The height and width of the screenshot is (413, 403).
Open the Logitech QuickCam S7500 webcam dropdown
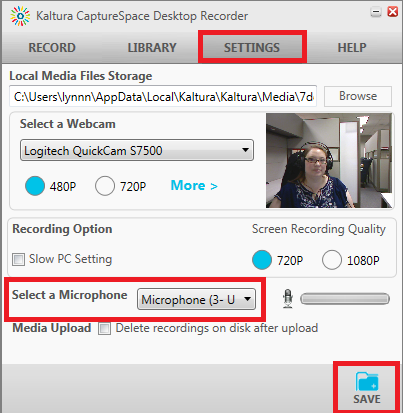coord(137,150)
